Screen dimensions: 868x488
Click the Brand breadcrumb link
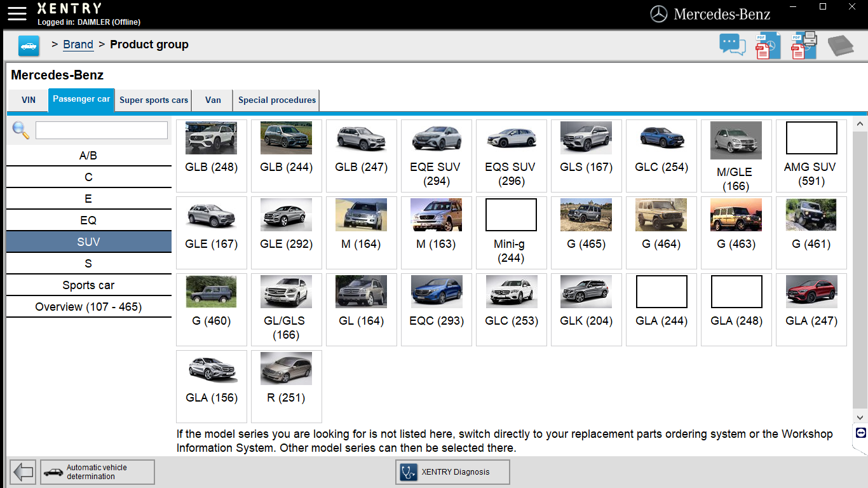click(x=78, y=44)
